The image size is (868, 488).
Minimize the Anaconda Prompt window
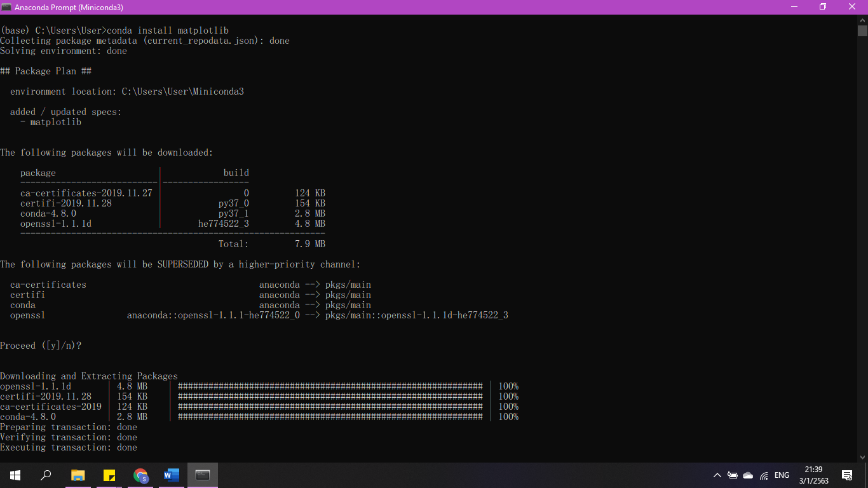click(x=794, y=7)
